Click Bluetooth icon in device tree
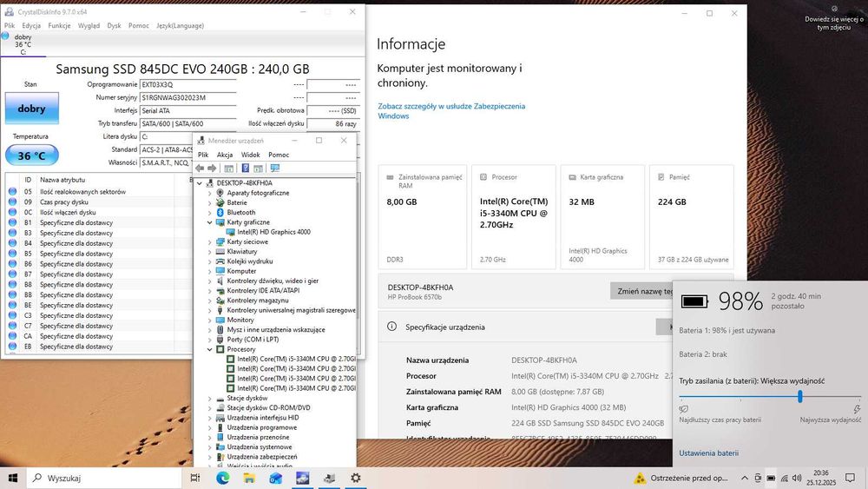 click(220, 213)
